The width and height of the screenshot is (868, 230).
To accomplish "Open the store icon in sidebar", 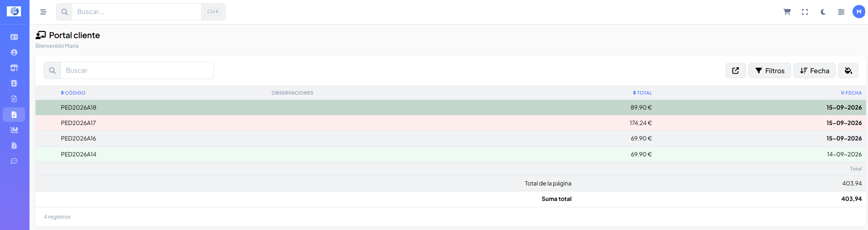I will (14, 68).
